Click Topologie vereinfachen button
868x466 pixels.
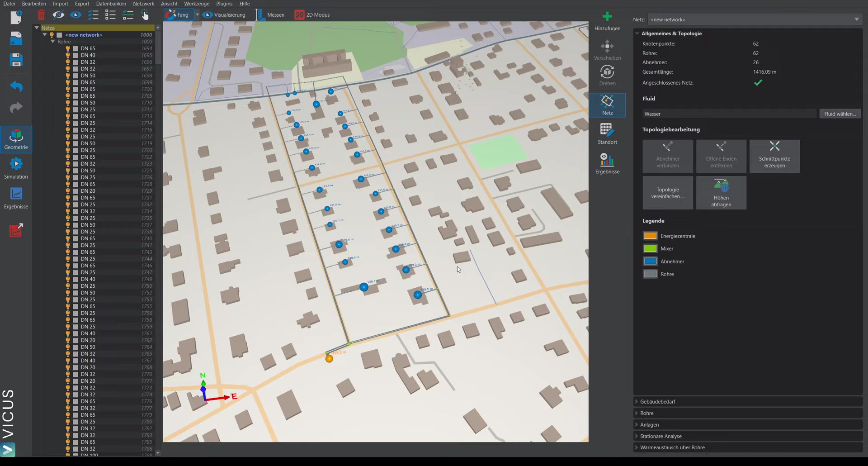[668, 193]
